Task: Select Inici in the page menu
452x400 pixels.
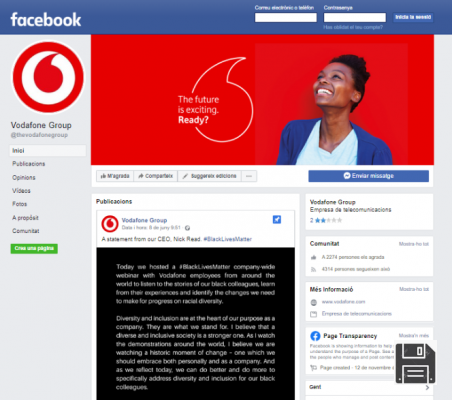Action: point(48,150)
